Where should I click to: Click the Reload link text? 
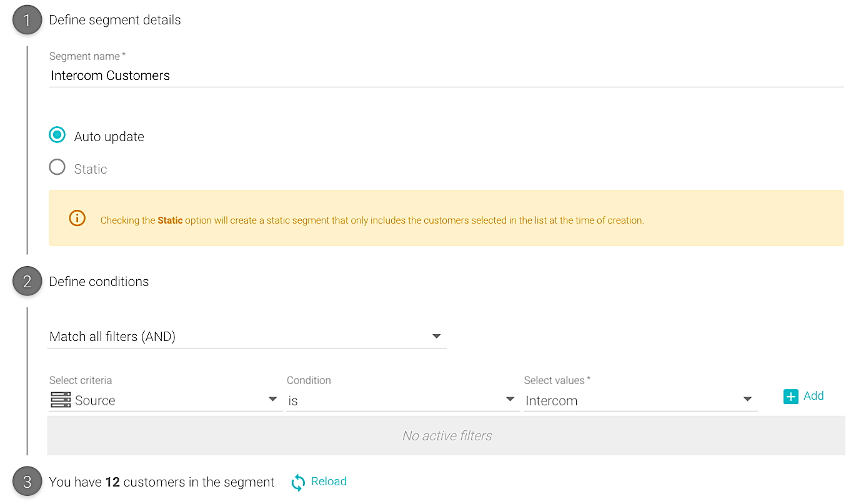(329, 482)
